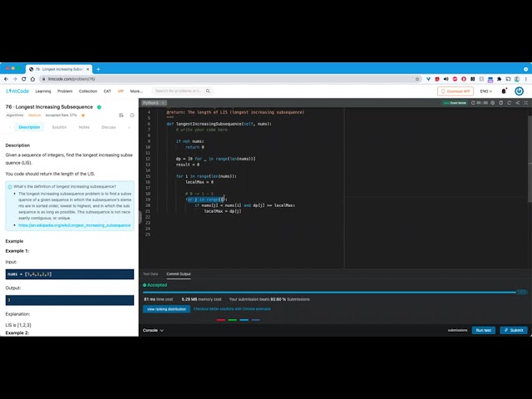Bookmark this page with the star icon
The height and width of the screenshot is (399, 532).
tap(417, 79)
